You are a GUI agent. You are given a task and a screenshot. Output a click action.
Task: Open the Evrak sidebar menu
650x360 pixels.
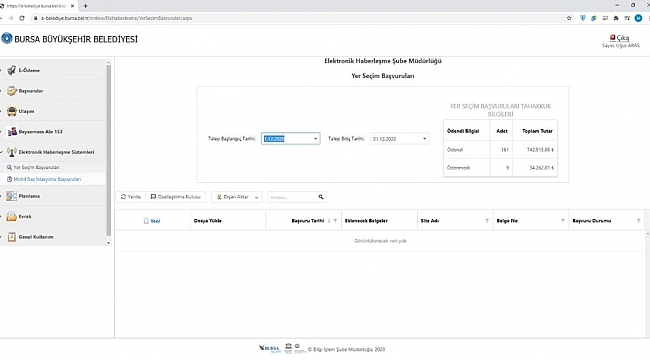tap(53, 216)
